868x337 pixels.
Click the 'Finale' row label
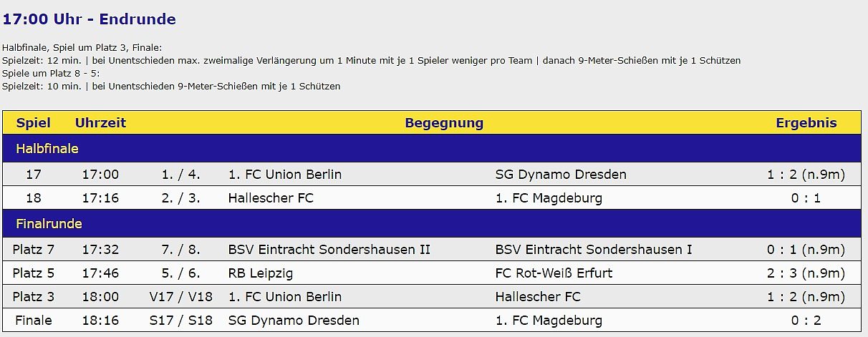[33, 321]
